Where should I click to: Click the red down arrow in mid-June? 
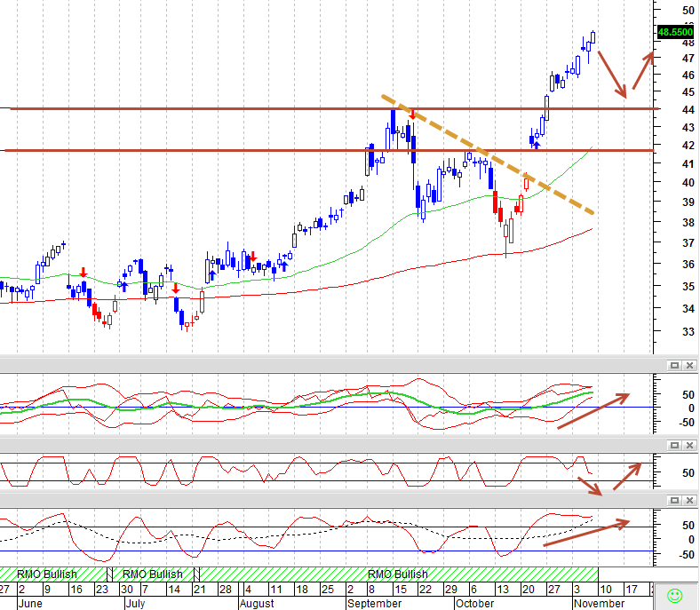83,273
